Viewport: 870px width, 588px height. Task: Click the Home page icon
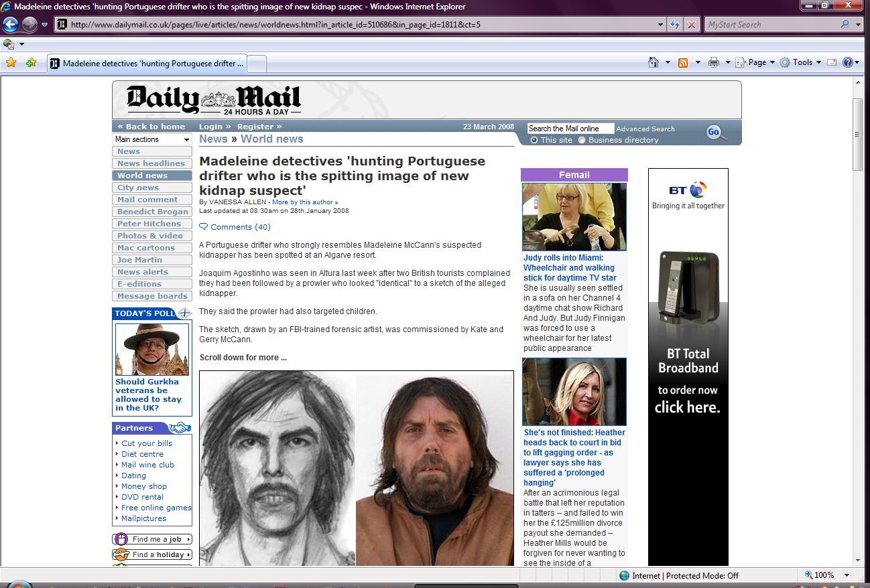coord(654,62)
